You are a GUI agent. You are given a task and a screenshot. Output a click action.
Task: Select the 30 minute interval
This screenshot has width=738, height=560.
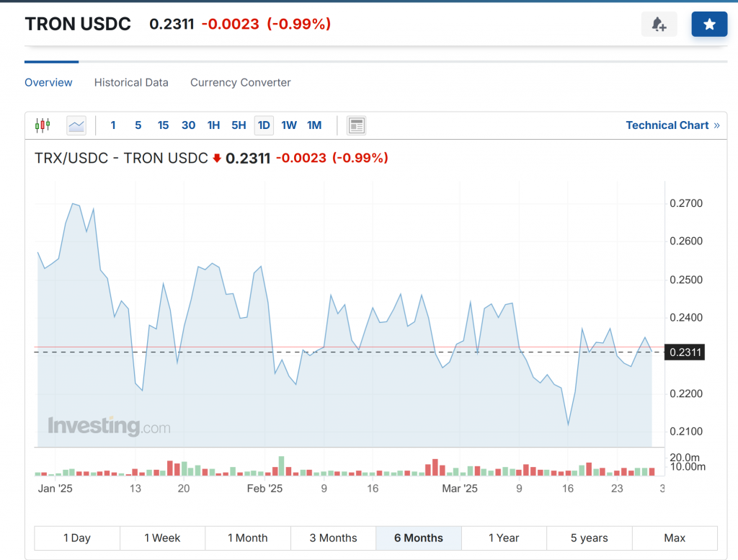(x=188, y=125)
